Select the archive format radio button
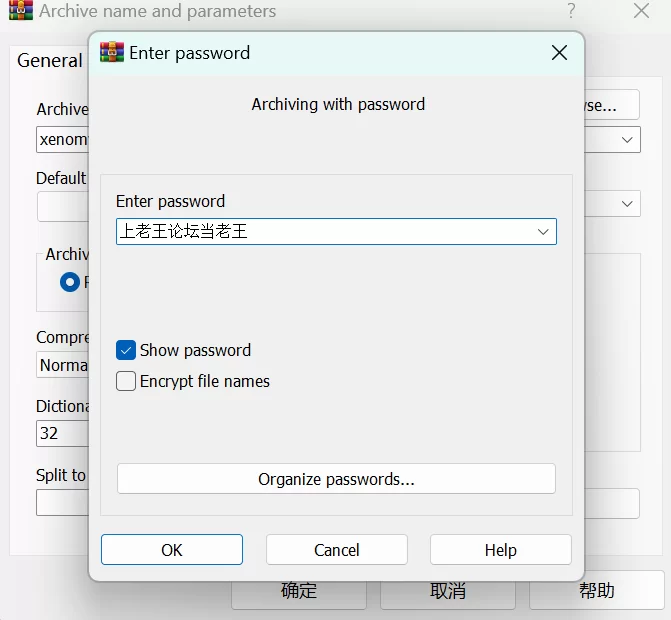Screen dimensions: 671x620 coord(70,282)
